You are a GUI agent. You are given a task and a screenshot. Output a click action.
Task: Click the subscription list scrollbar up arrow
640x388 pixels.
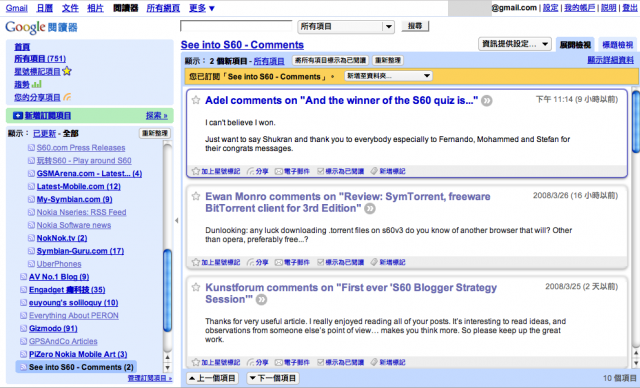(x=167, y=357)
